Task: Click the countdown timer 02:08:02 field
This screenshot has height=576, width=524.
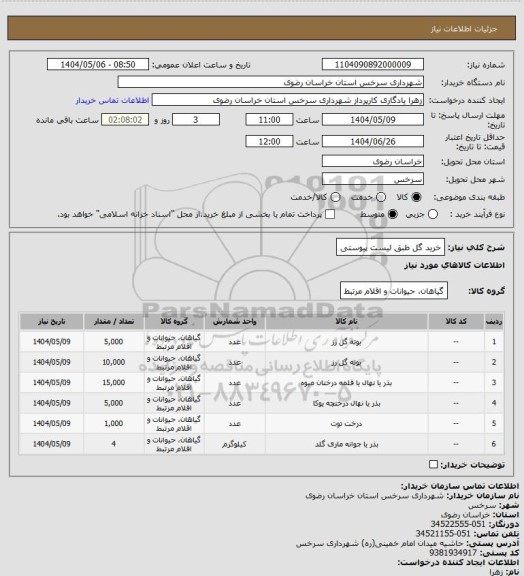Action: pyautogui.click(x=125, y=120)
